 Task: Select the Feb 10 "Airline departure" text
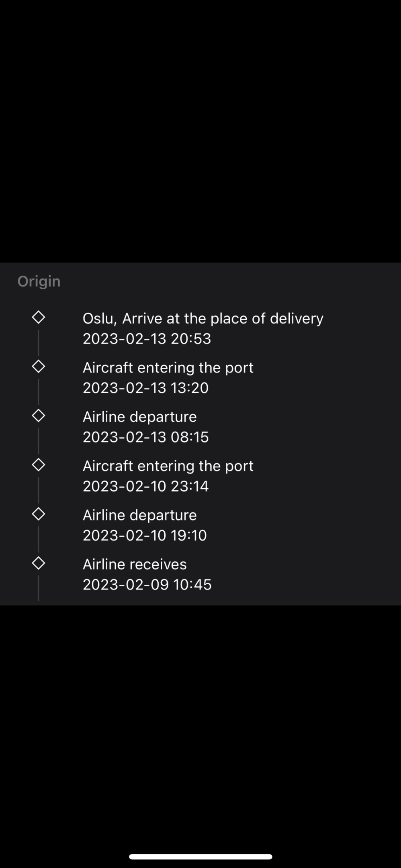140,515
